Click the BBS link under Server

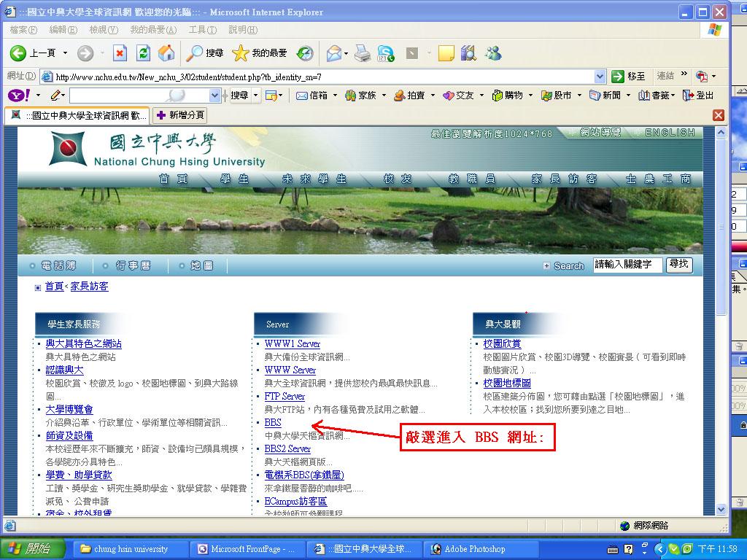coord(273,422)
